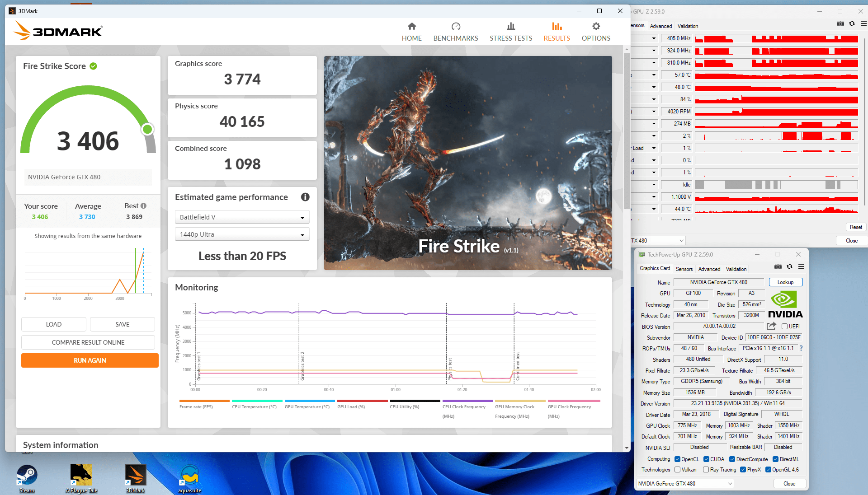Click the Bus Interface question mark
The image size is (868, 495).
(801, 348)
